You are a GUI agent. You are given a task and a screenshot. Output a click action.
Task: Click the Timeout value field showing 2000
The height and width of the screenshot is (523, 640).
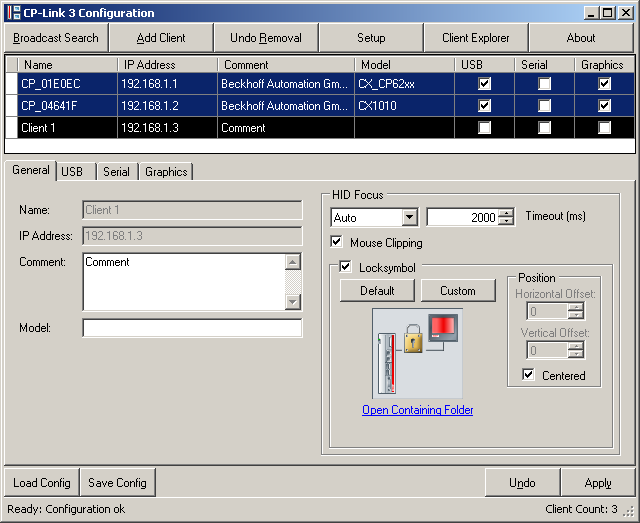462,217
